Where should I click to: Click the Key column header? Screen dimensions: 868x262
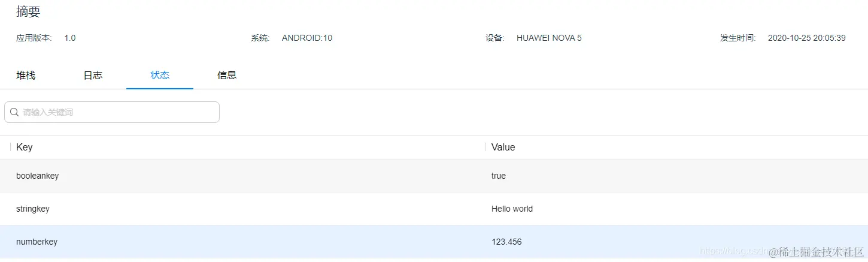(x=25, y=147)
